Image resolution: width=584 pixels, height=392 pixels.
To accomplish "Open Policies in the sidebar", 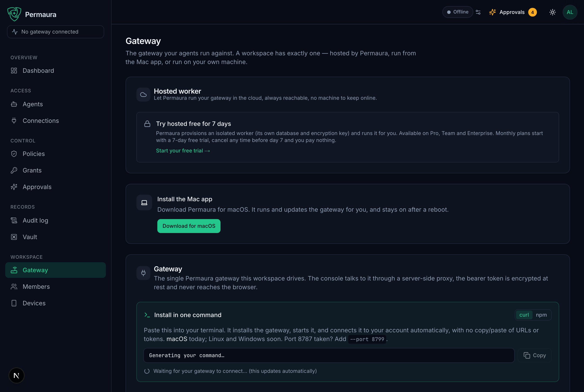I will 56,154.
